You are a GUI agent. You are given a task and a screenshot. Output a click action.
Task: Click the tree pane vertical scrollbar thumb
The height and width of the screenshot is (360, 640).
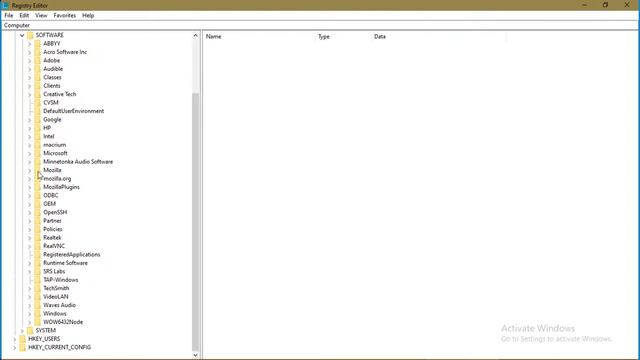(196, 222)
